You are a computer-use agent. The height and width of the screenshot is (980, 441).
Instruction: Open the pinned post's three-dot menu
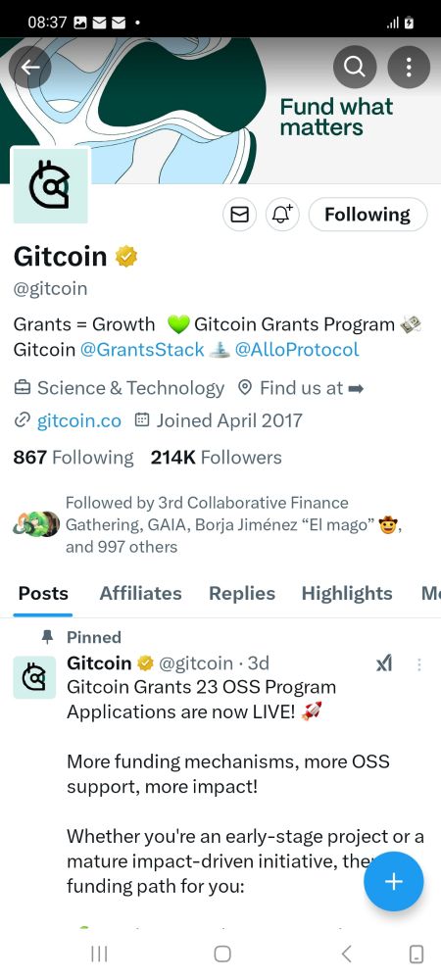(419, 664)
